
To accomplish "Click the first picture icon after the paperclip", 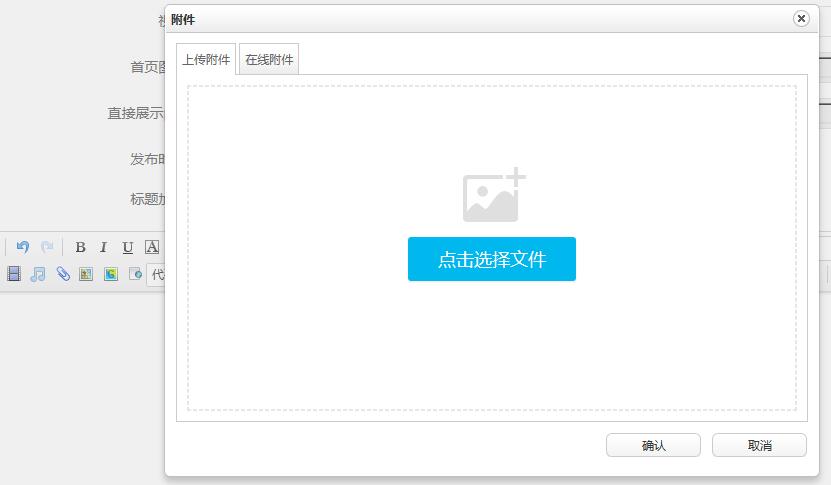I will click(86, 274).
